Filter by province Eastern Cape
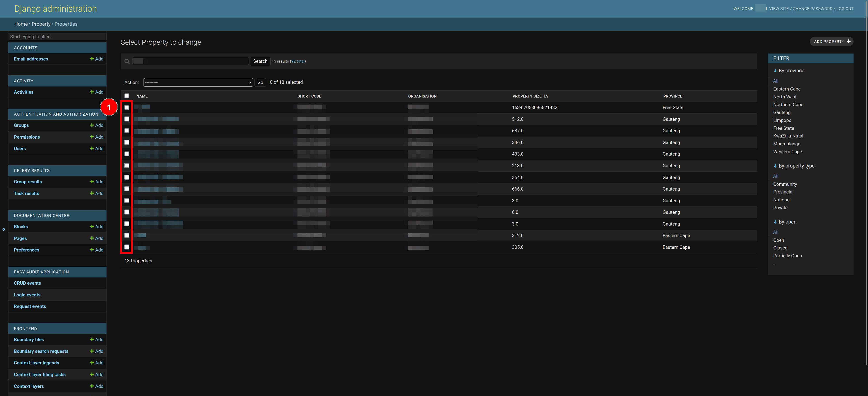Screen dimensions: 868x396 point(787,89)
